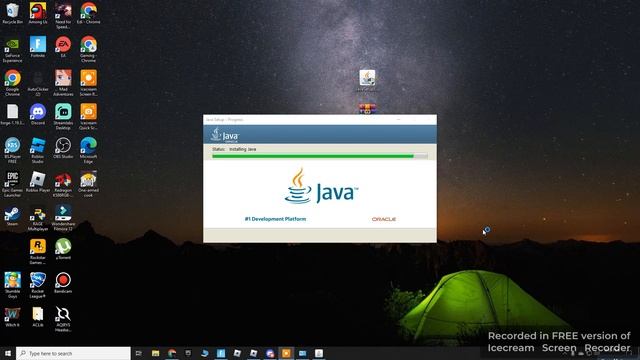Viewport: 640px width, 360px height.
Task: Open the GeForce Experience shortcut
Action: pos(12,49)
